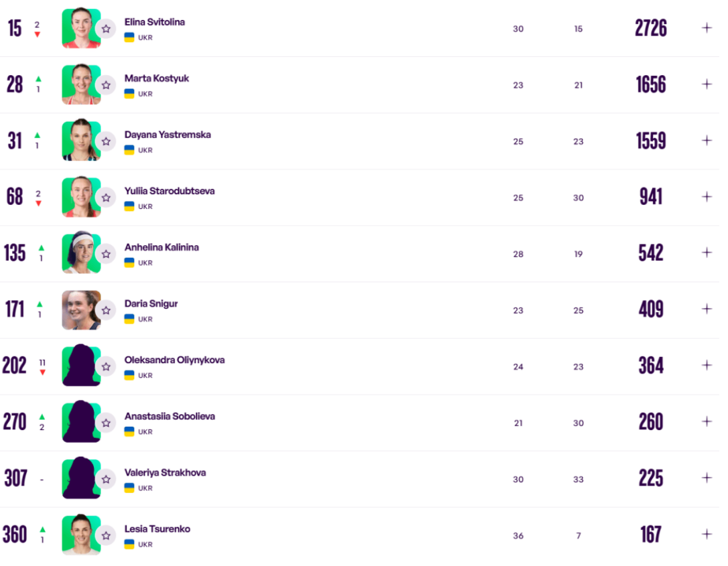Click the Ukraine flag under Yuliia Starodubtseva

pos(129,206)
